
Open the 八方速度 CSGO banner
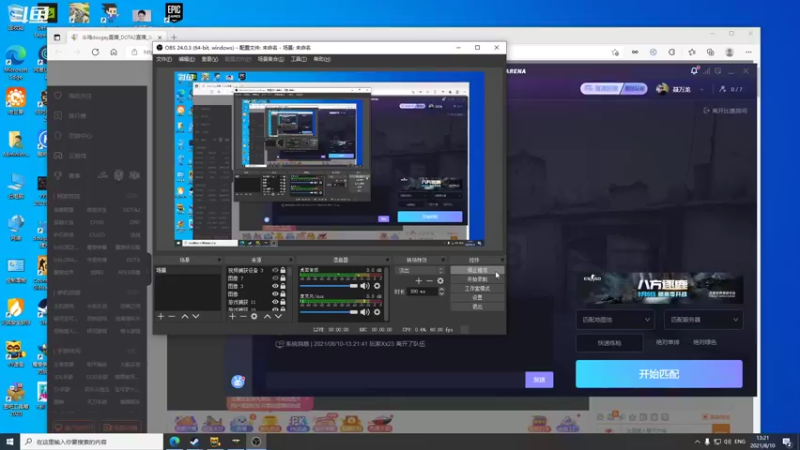(660, 288)
